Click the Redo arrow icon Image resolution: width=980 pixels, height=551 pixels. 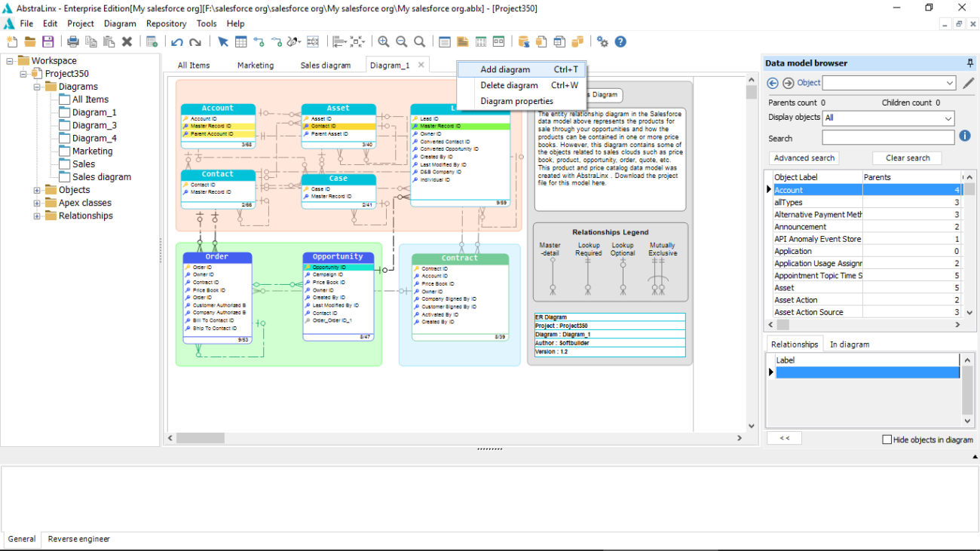195,41
